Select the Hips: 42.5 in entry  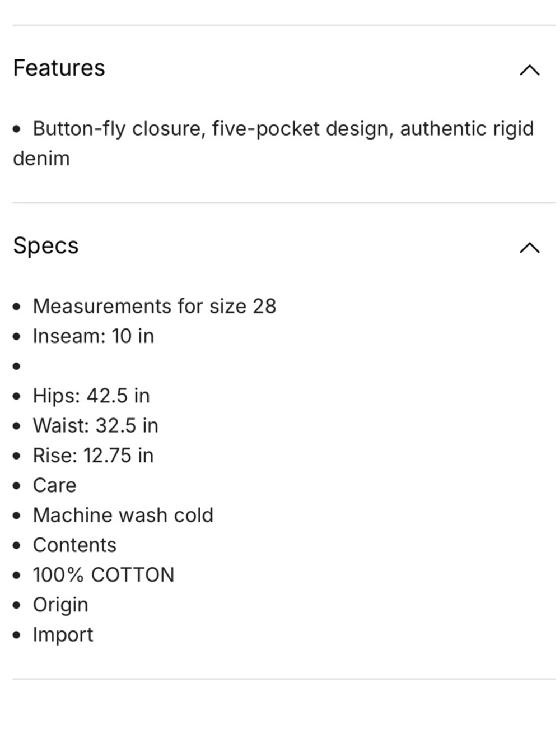tap(91, 396)
